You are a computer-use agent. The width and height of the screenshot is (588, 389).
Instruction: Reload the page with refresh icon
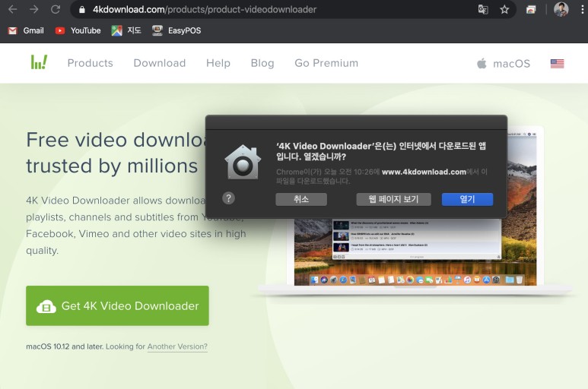point(56,9)
